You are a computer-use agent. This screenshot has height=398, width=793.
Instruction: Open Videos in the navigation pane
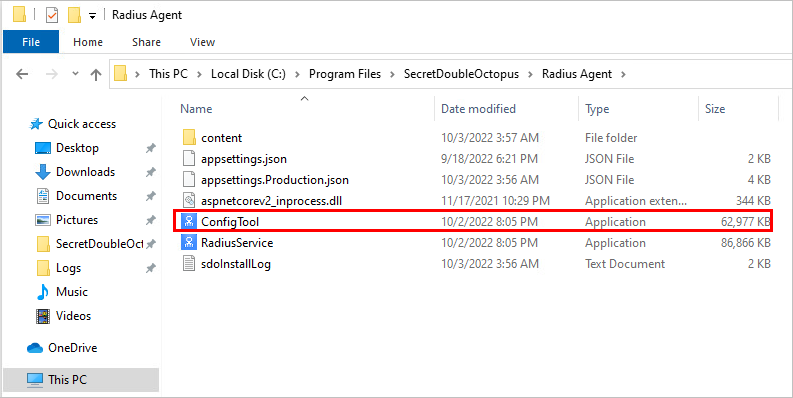point(73,316)
